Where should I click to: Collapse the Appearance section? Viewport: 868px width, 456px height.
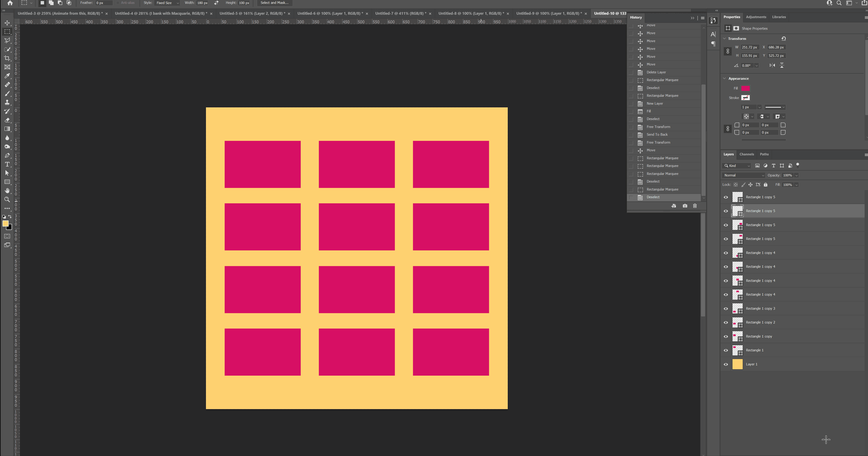point(724,78)
